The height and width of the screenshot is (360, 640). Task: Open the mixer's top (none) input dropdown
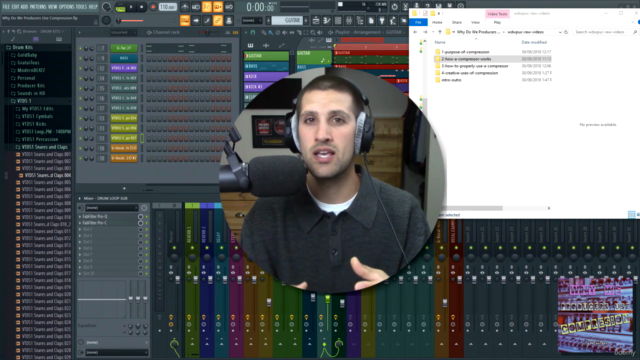coord(111,208)
